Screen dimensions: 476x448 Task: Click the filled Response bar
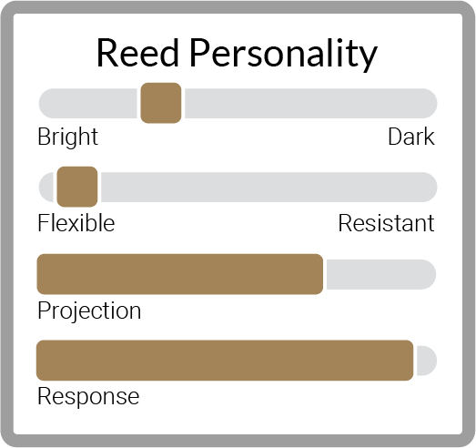pyautogui.click(x=225, y=361)
